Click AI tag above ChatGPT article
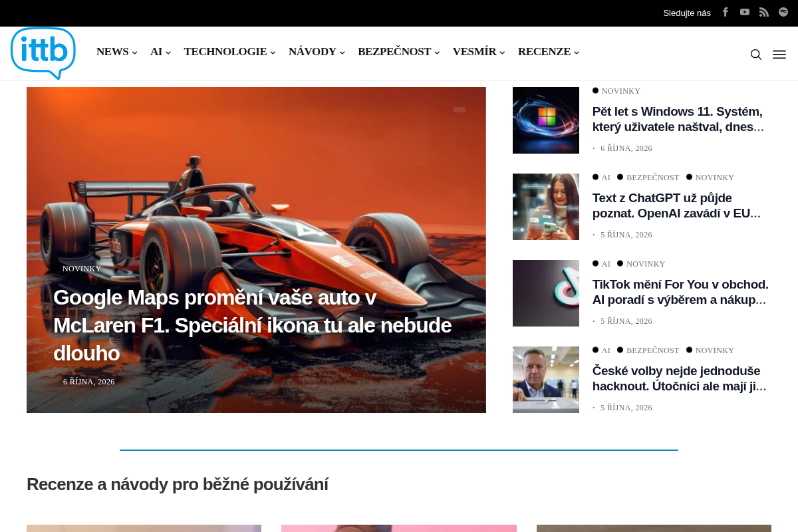The height and width of the screenshot is (532, 798). (x=606, y=178)
